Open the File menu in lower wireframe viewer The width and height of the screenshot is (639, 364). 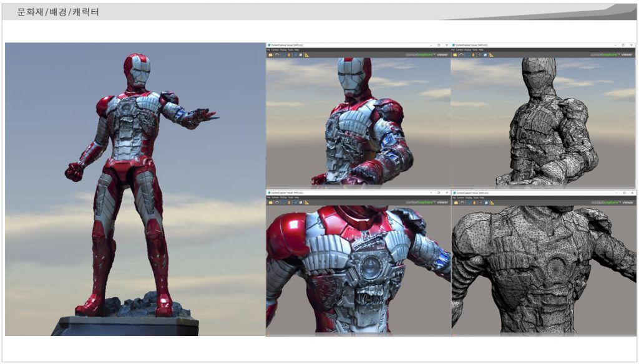tap(454, 198)
